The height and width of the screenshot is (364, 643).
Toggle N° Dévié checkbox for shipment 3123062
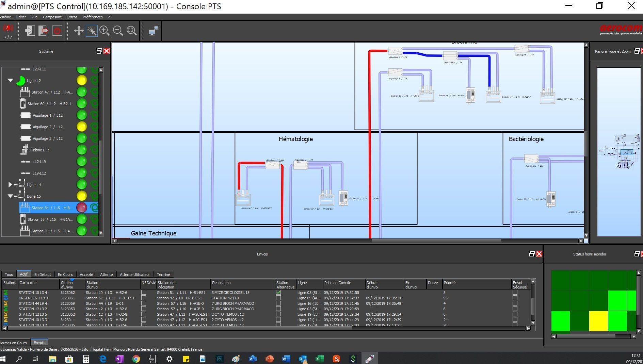point(144,292)
